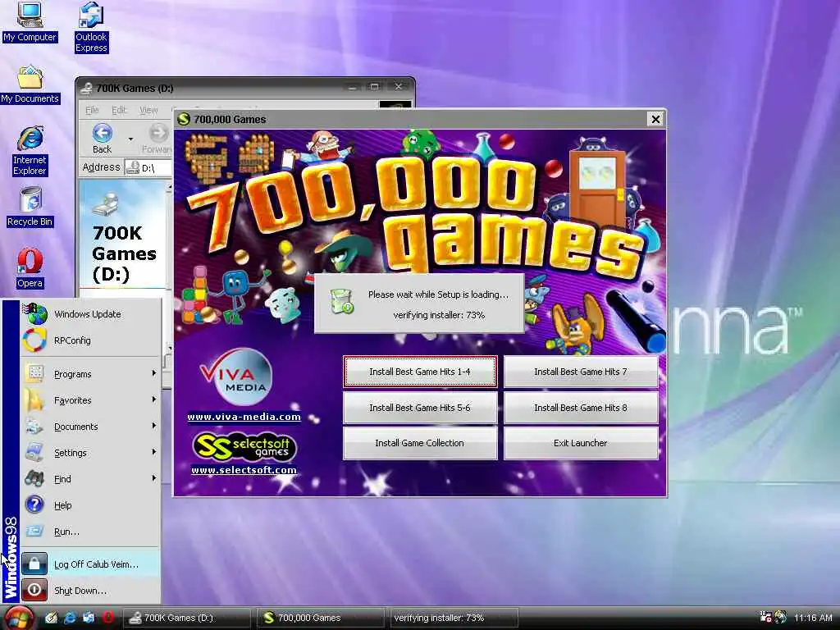Open the Documents submenu
Screen dimensions: 840x630
click(x=90, y=427)
